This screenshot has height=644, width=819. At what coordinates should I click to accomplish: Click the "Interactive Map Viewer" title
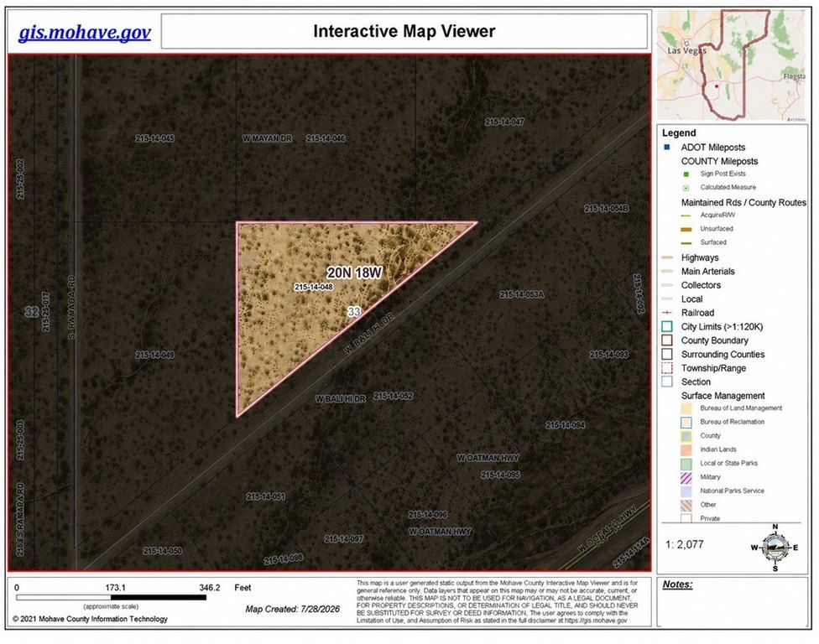(404, 31)
